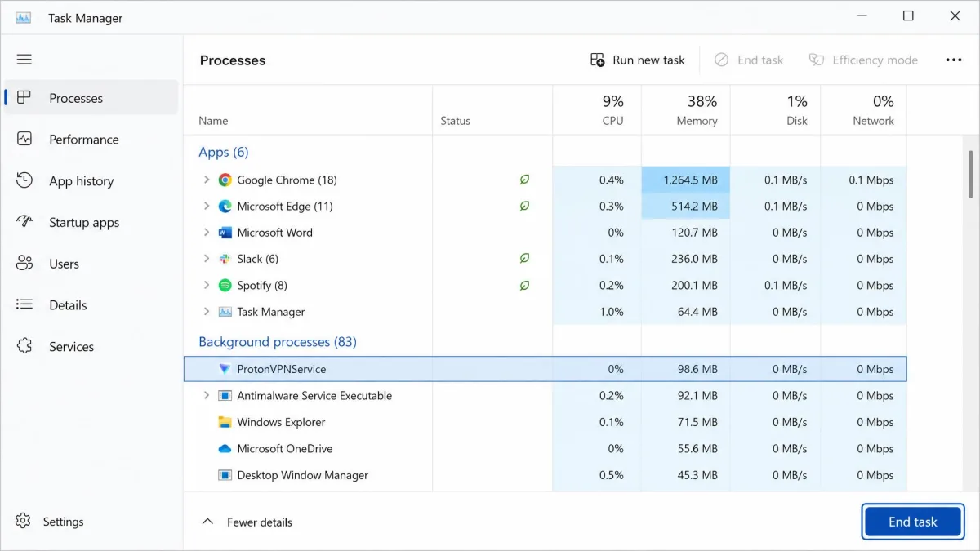Expand the Task Manager process row

(x=206, y=312)
